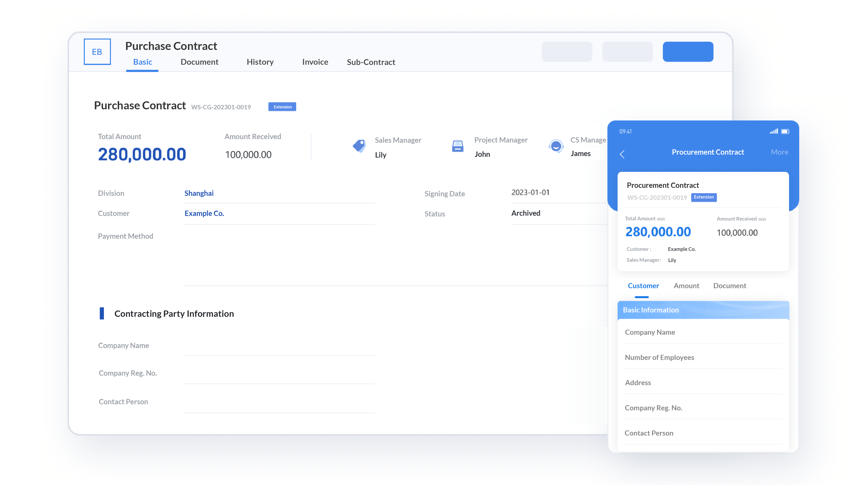Click the desktop Company Name field
Screen dimensions: 868x485
coord(279,346)
